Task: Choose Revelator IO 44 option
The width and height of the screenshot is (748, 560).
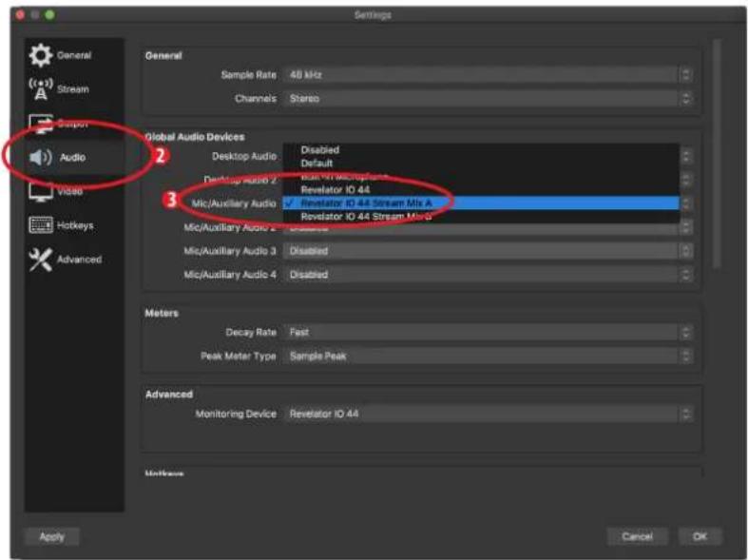Action: (x=481, y=189)
